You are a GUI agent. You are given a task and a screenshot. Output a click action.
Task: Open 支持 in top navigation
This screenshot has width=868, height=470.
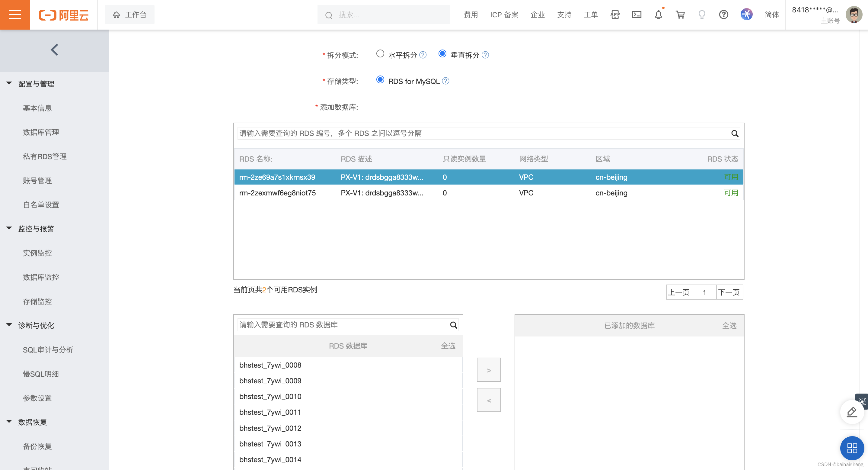point(564,14)
